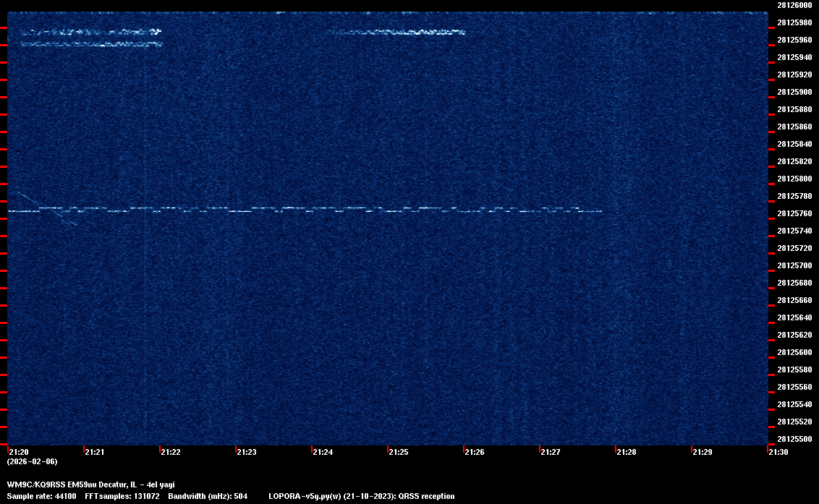
Task: Click the top signal trace between 21:24 and 21:26
Action: point(398,33)
